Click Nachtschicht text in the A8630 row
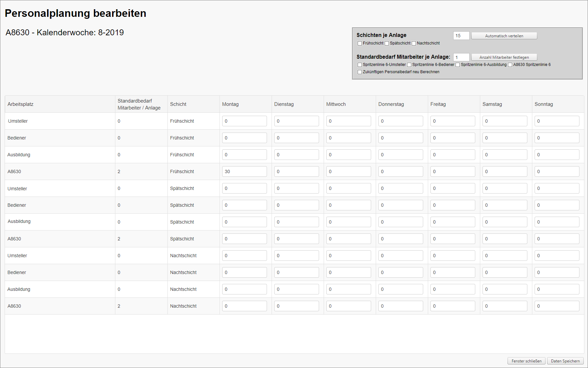The width and height of the screenshot is (588, 368). click(183, 306)
